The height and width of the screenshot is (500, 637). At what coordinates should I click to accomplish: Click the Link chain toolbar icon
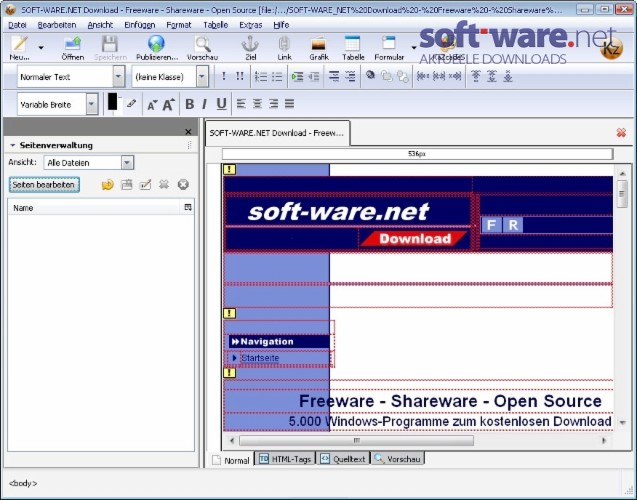[284, 48]
